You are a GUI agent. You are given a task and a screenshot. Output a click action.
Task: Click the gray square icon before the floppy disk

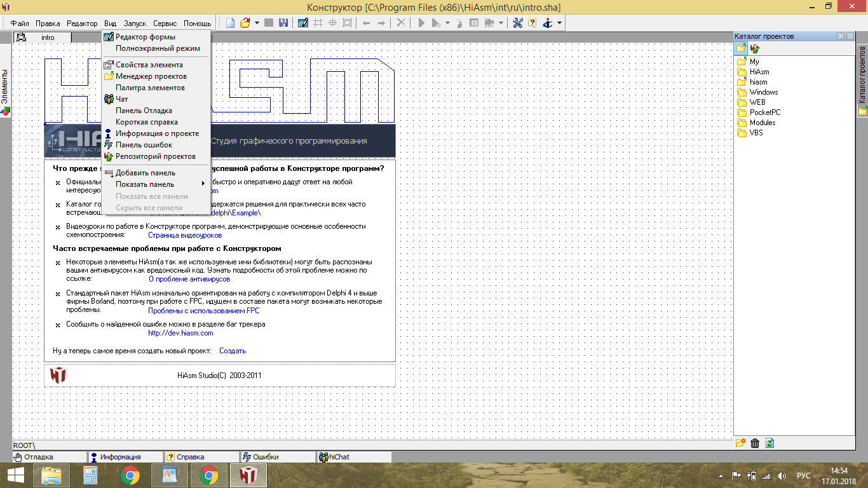click(269, 23)
